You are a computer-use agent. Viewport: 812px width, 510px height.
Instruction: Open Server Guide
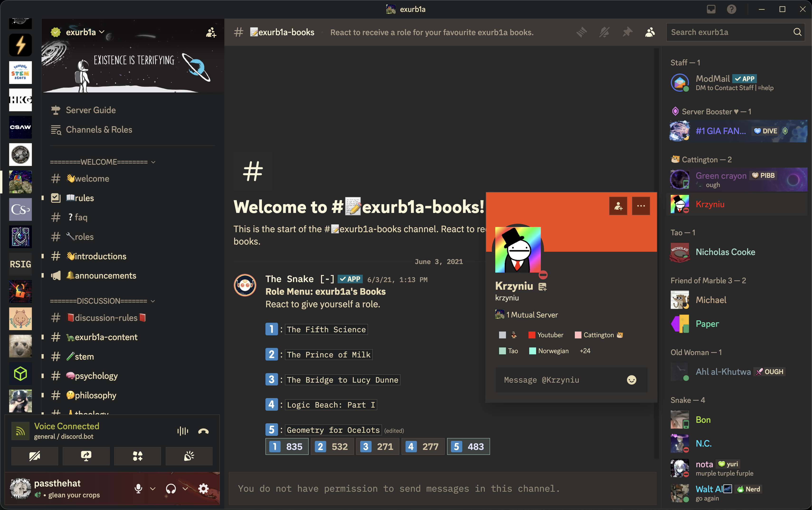point(132,110)
